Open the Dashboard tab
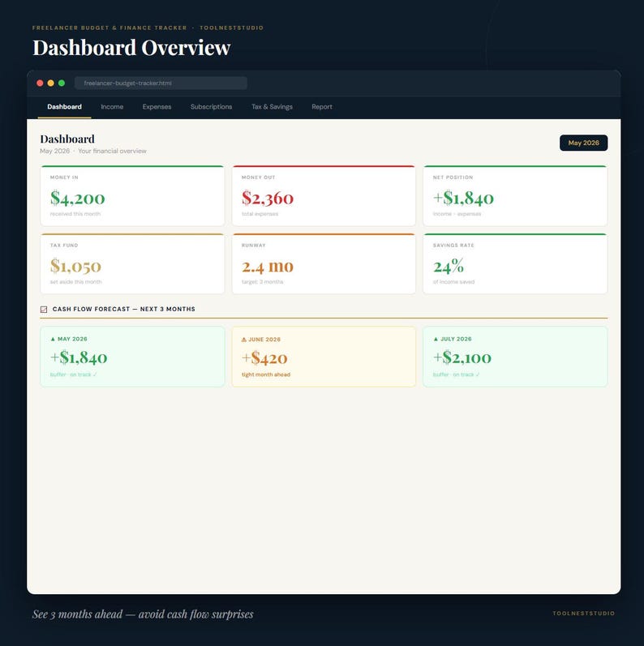The width and height of the screenshot is (644, 646). (x=64, y=107)
